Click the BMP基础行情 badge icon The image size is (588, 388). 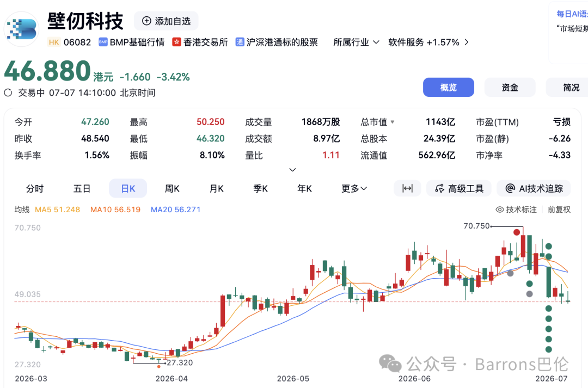coord(103,42)
